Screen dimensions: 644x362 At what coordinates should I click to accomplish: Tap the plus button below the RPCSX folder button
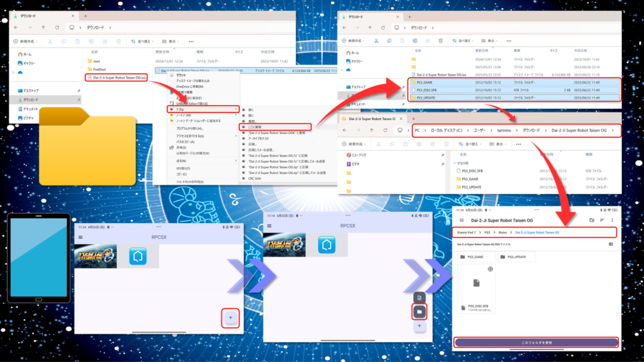click(x=419, y=326)
